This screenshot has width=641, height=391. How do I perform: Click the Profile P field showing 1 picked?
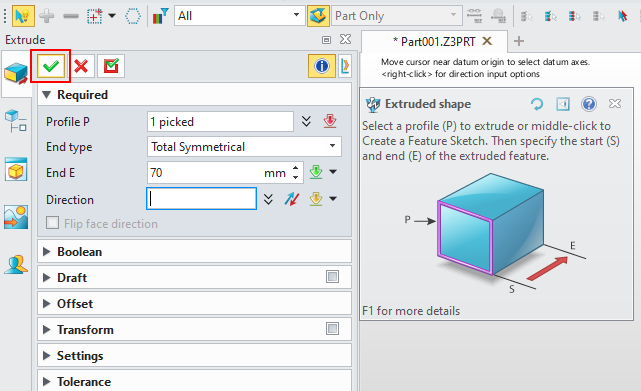pyautogui.click(x=220, y=121)
